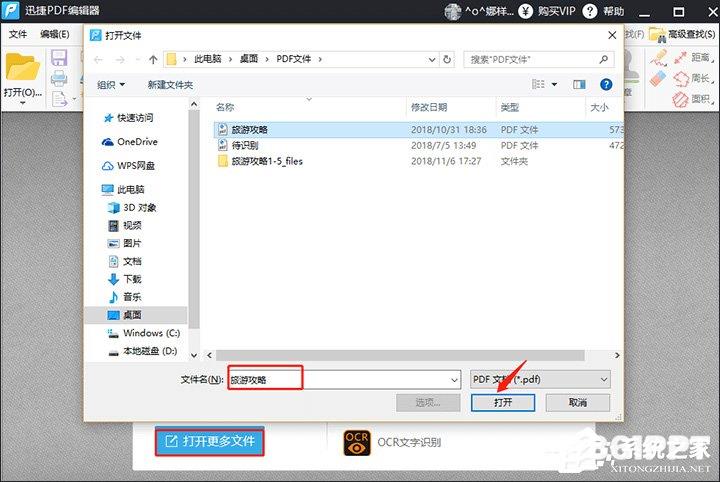
Task: Click the Distance measure tool
Action: click(693, 57)
